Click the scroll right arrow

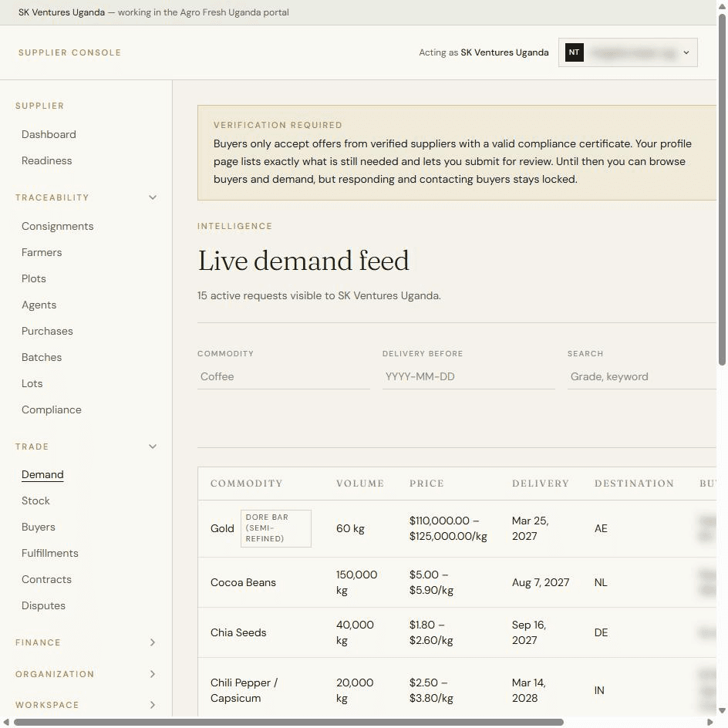click(x=710, y=723)
